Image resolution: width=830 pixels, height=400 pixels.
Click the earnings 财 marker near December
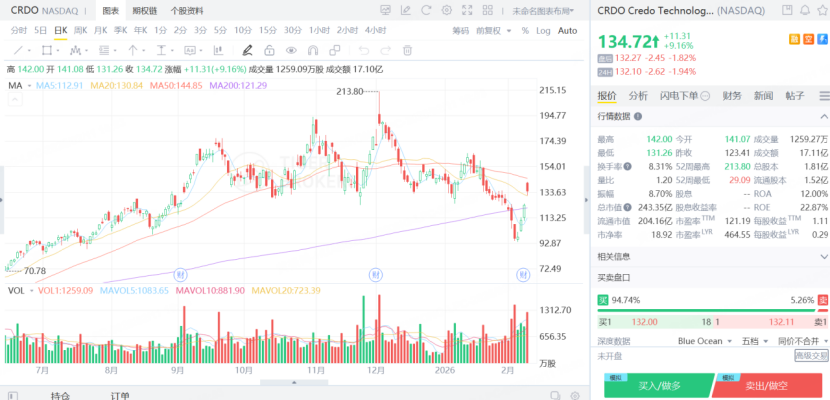375,274
